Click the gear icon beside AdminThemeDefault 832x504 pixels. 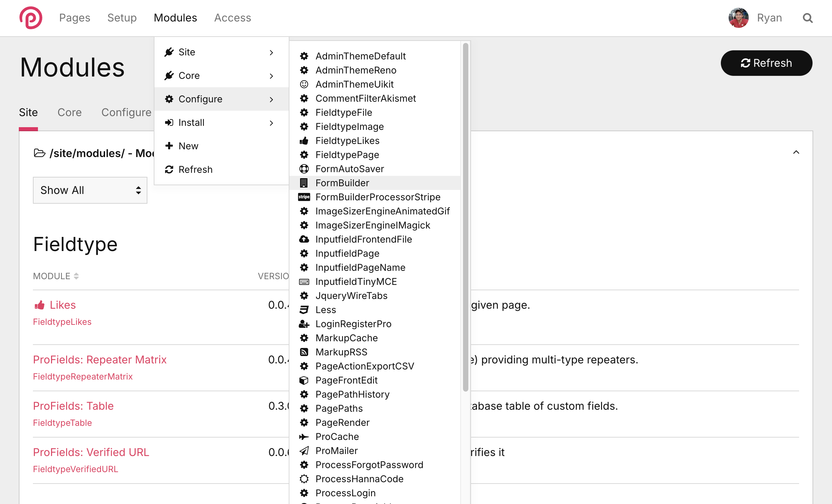tap(304, 56)
